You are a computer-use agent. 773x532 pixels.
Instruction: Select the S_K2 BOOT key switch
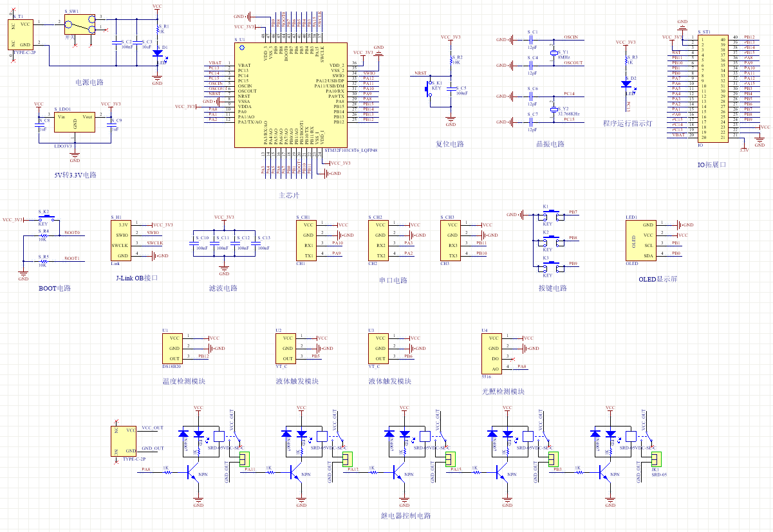click(46, 219)
